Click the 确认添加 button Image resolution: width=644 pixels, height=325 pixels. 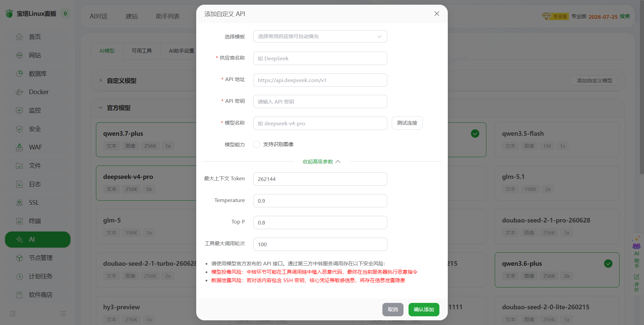coord(424,310)
